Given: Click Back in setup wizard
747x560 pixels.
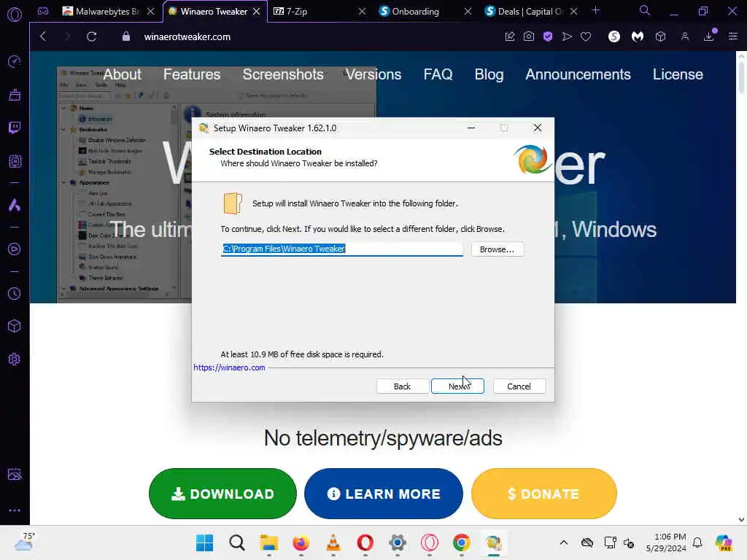Looking at the screenshot, I should [402, 386].
